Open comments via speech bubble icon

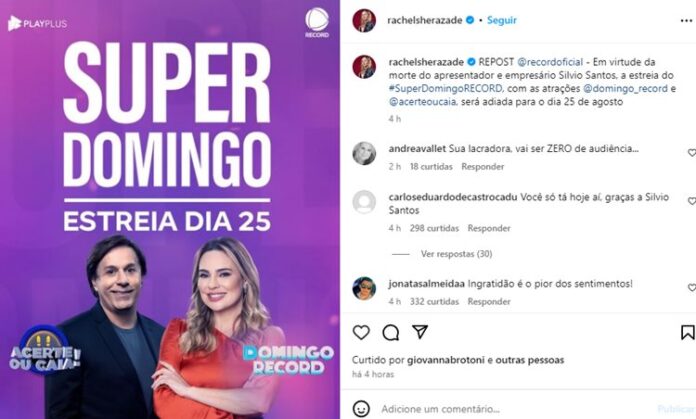pyautogui.click(x=391, y=332)
